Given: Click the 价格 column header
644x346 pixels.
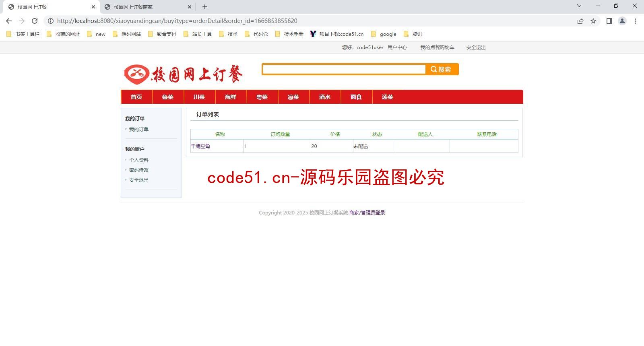Looking at the screenshot, I should pyautogui.click(x=335, y=134).
